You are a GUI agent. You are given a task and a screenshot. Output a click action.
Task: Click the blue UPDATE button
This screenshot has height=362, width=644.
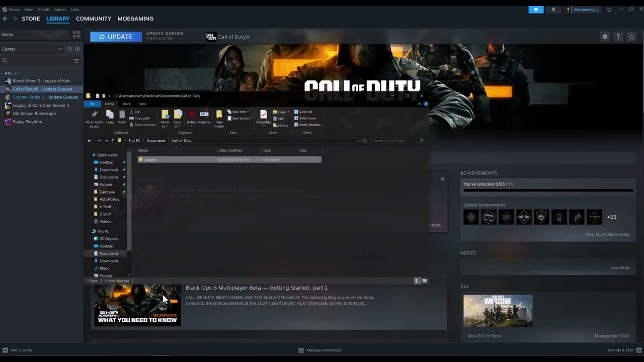[x=116, y=37]
